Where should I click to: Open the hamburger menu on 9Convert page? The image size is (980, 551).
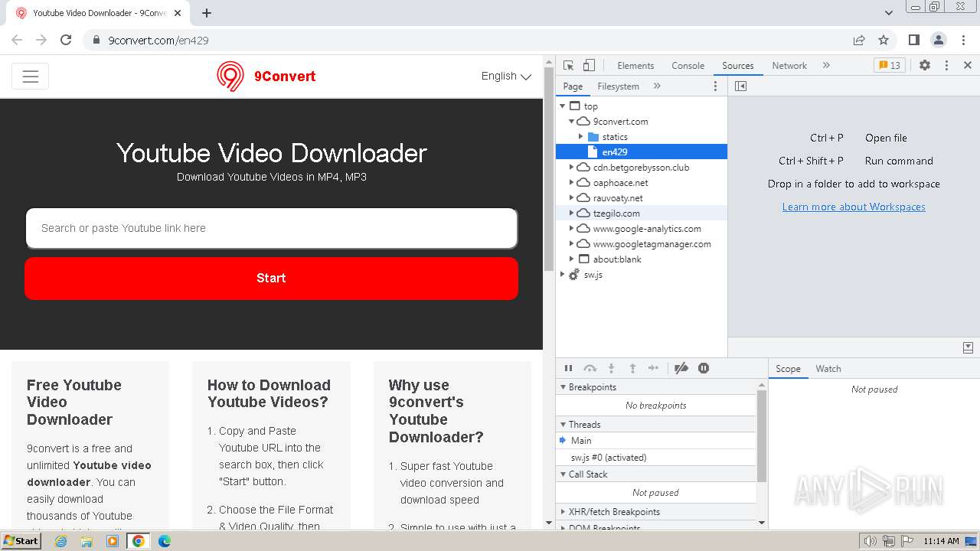[30, 77]
